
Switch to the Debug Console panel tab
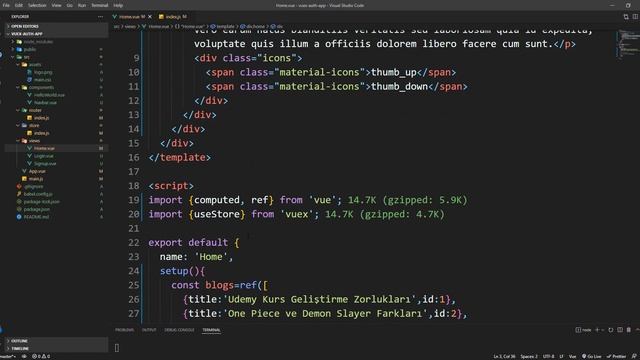(179, 330)
